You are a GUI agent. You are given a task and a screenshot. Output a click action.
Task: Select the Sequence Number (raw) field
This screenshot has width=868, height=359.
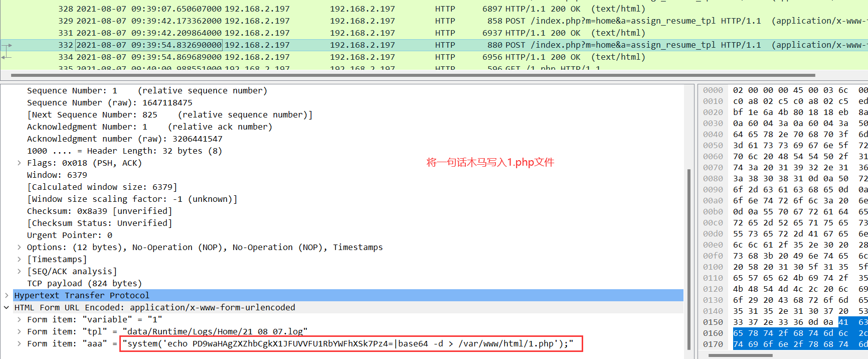click(x=109, y=102)
